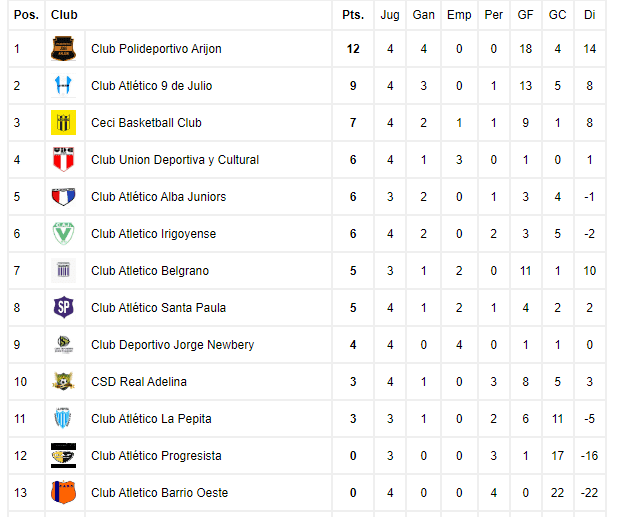This screenshot has width=619, height=517.
Task: Select the Pos. column header
Action: (x=26, y=15)
